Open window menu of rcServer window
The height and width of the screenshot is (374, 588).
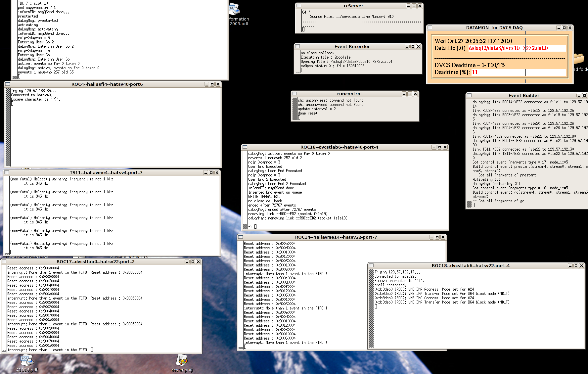tap(298, 6)
